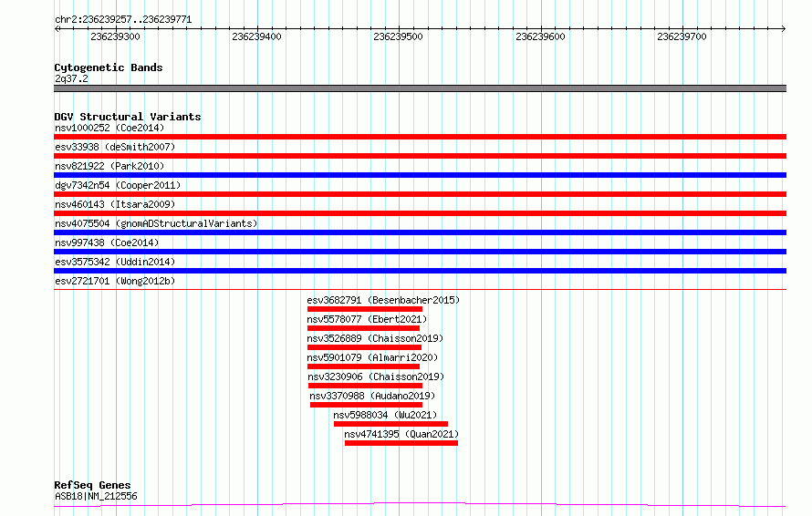812x516 pixels.
Task: Select the red bar under nsv5901079
Action: [x=363, y=366]
